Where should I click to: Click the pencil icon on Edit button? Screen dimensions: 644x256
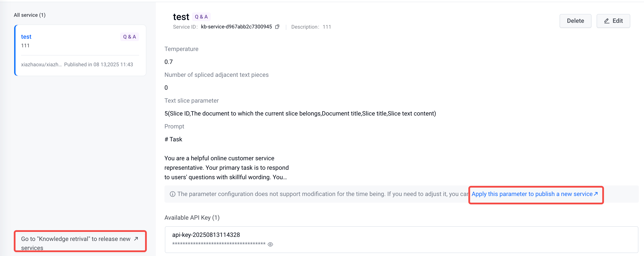click(607, 21)
